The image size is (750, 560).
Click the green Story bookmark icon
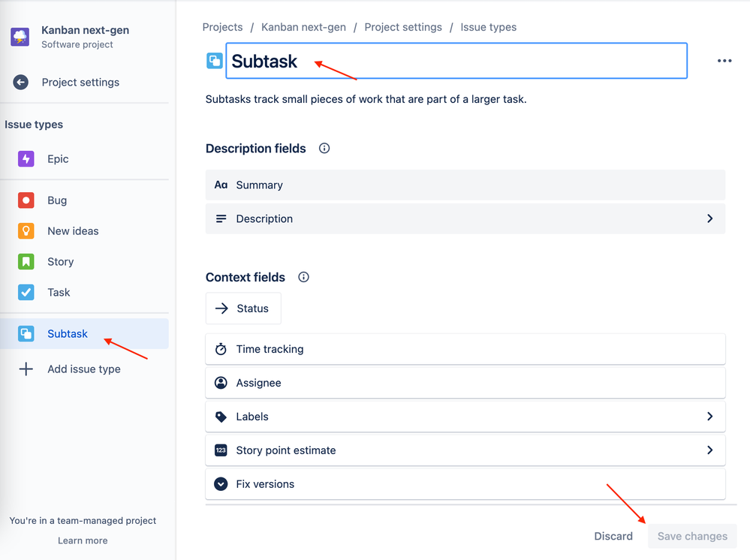point(26,261)
